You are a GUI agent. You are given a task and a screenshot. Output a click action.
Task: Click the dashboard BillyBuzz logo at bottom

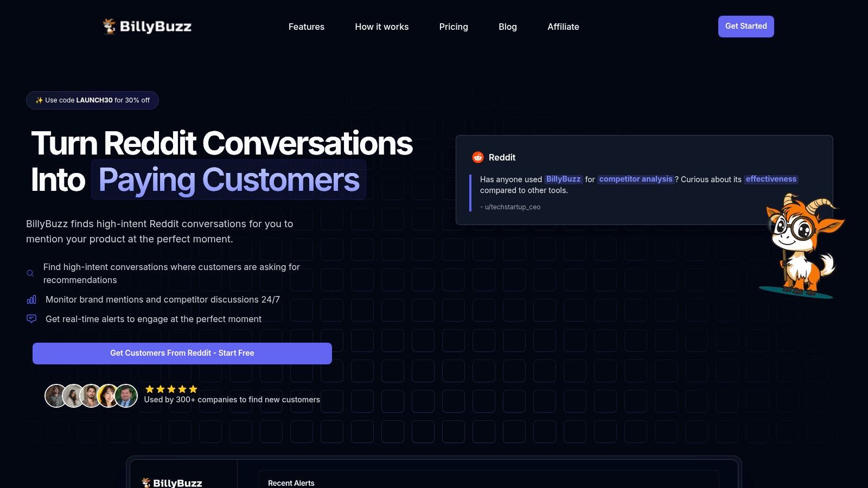[171, 483]
